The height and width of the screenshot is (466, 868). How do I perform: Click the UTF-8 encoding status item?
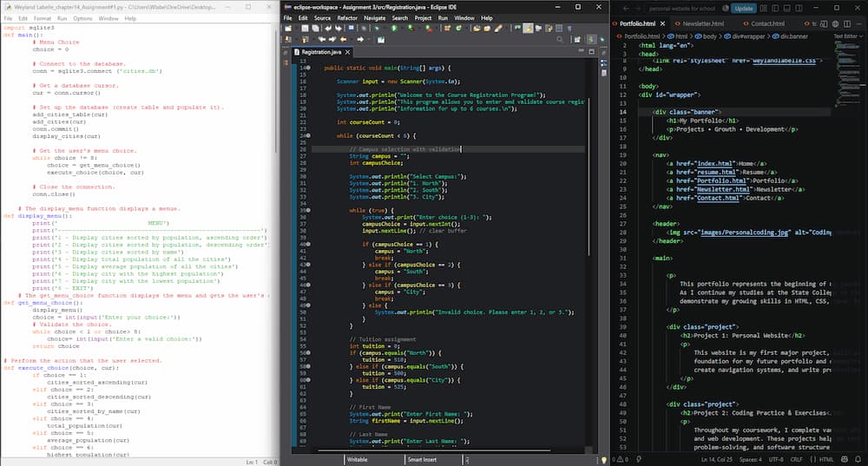(x=776, y=459)
